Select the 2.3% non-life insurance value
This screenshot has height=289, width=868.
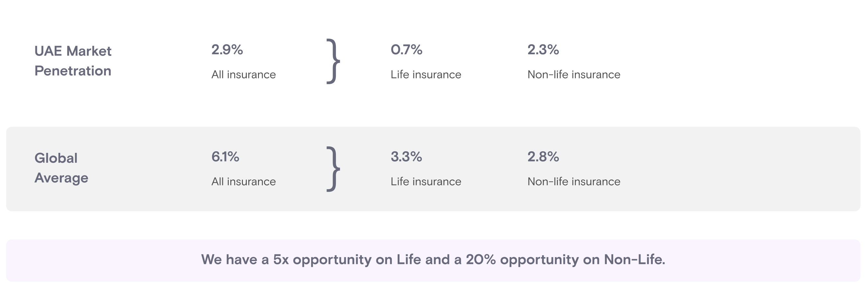pyautogui.click(x=543, y=50)
